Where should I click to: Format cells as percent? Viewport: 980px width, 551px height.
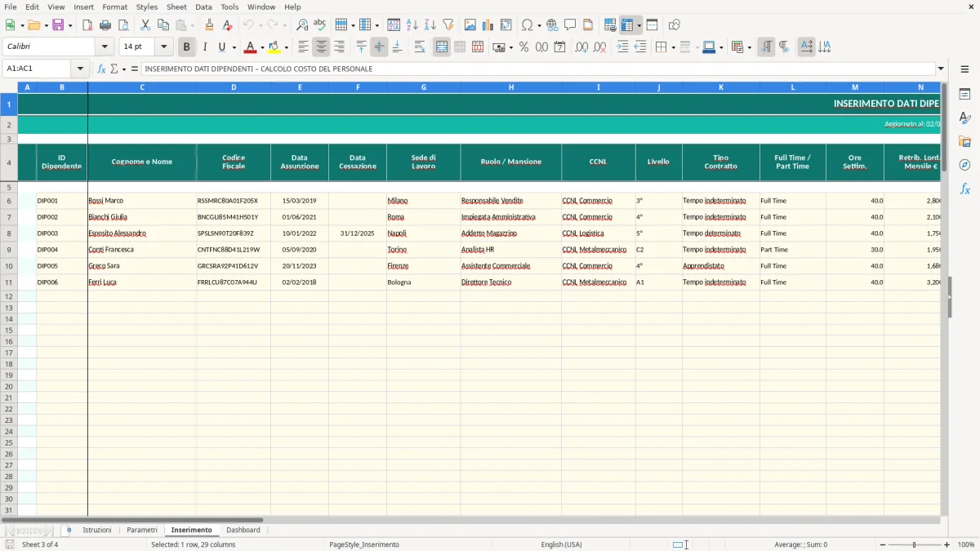(524, 47)
